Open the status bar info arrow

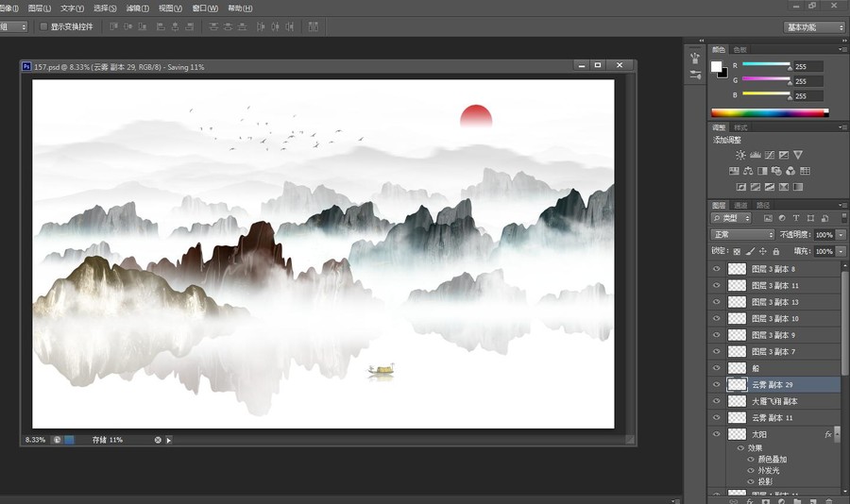point(169,440)
